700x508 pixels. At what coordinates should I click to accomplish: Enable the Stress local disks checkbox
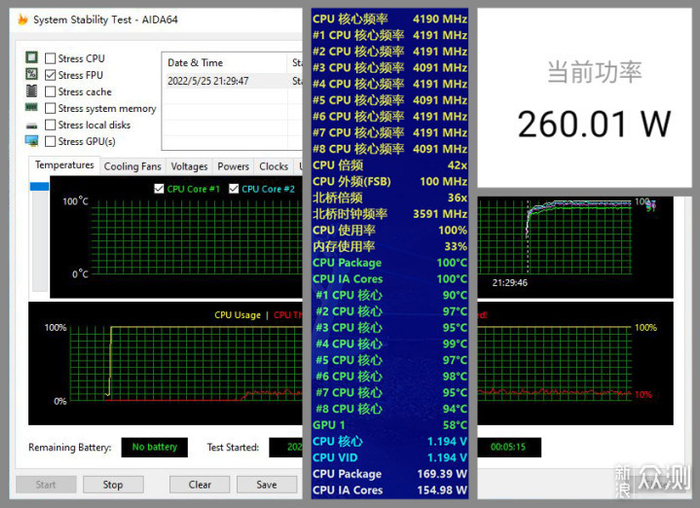[50, 125]
